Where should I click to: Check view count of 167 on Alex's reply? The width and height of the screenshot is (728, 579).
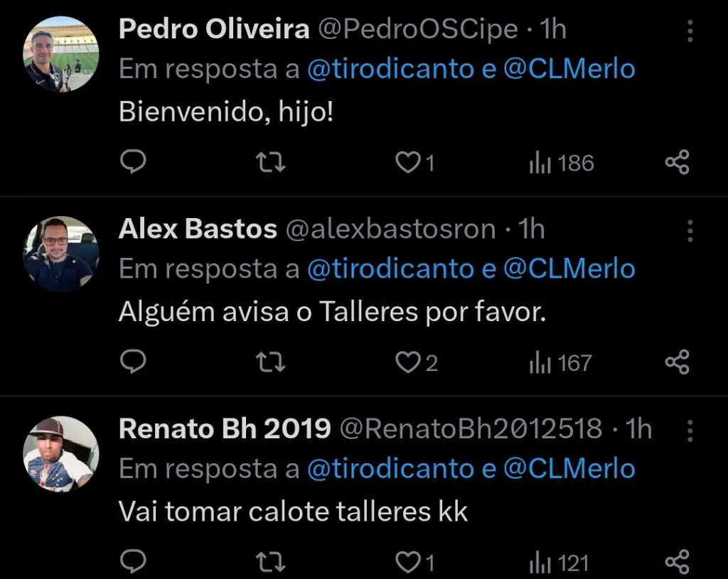click(561, 362)
